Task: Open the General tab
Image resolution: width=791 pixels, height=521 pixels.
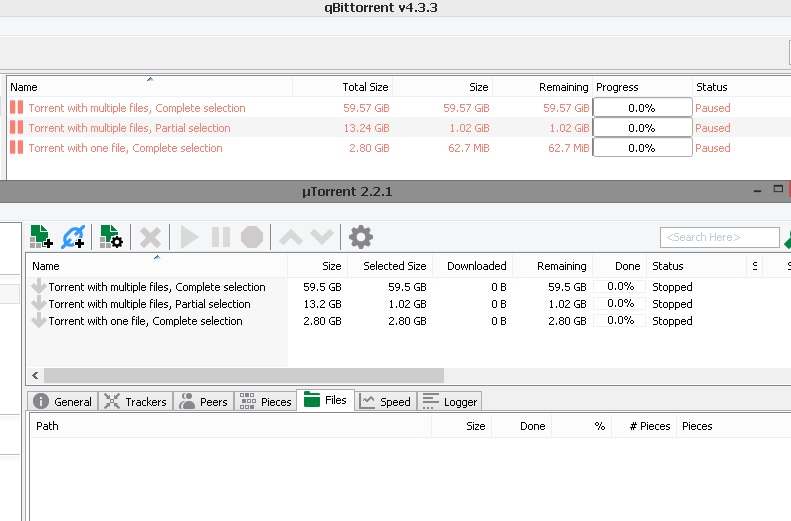Action: point(63,401)
